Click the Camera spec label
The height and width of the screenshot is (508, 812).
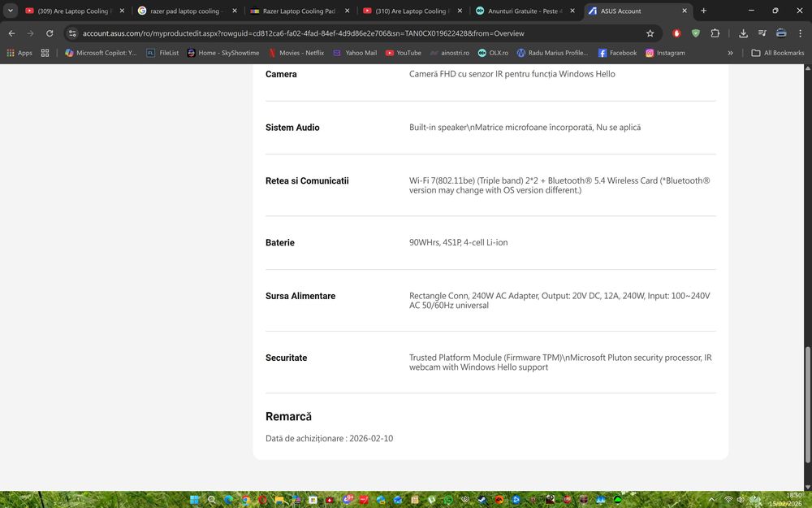(281, 74)
